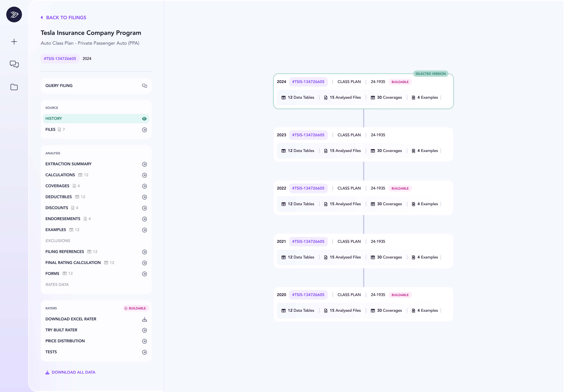Open the Extraction Summary section
564x392 pixels.
click(x=69, y=164)
